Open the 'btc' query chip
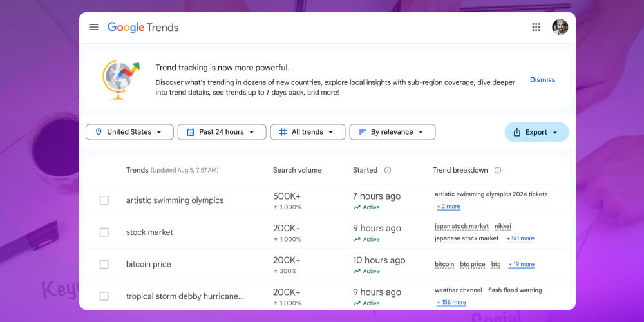The height and width of the screenshot is (322, 644). 496,265
